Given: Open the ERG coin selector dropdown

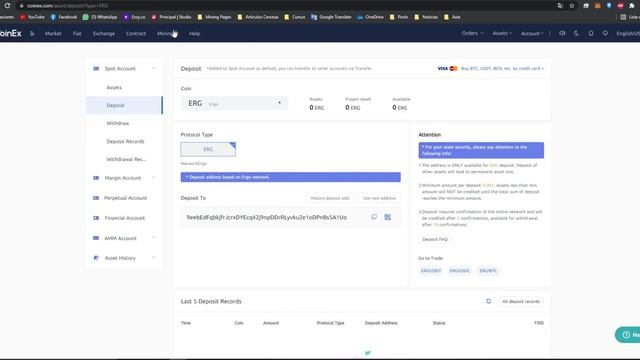Looking at the screenshot, I should tap(234, 103).
